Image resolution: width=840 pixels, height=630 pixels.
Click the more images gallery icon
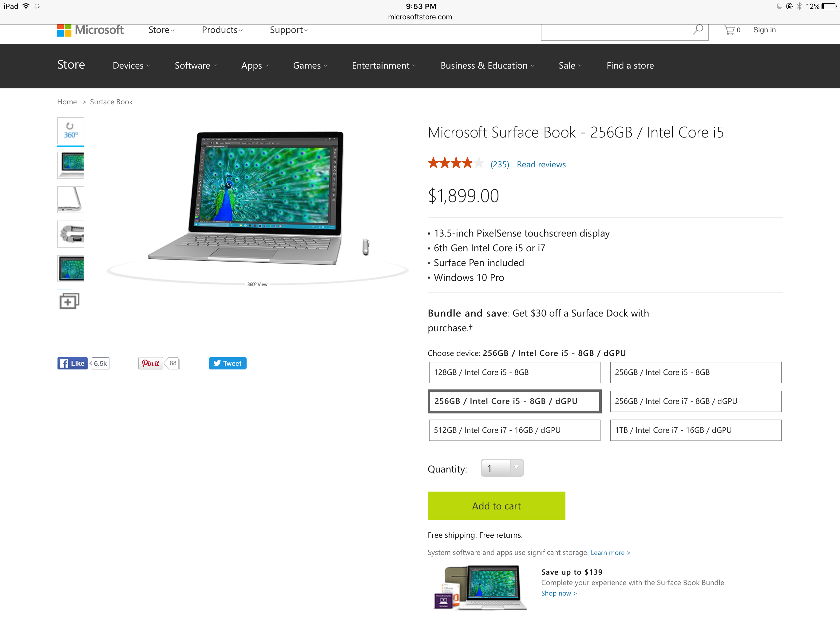tap(69, 301)
